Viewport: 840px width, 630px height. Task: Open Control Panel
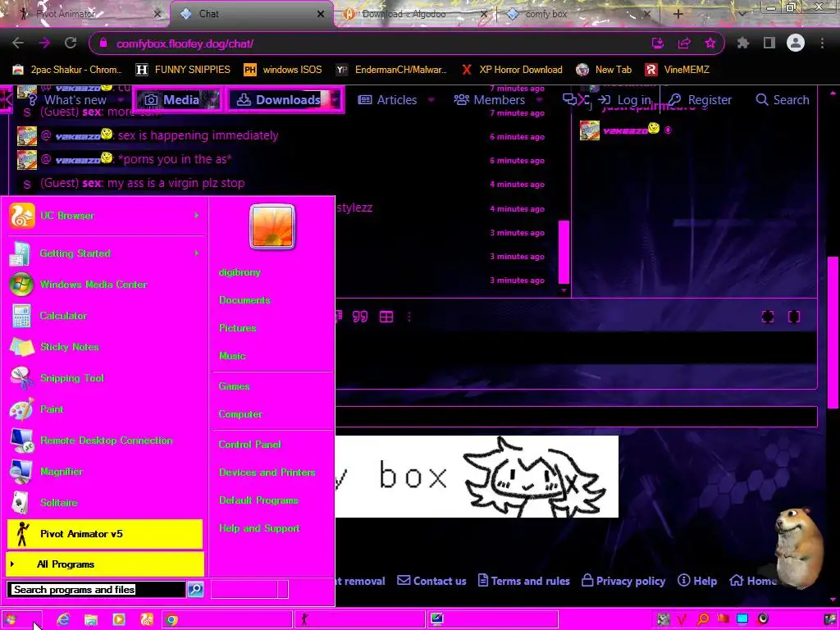249,444
